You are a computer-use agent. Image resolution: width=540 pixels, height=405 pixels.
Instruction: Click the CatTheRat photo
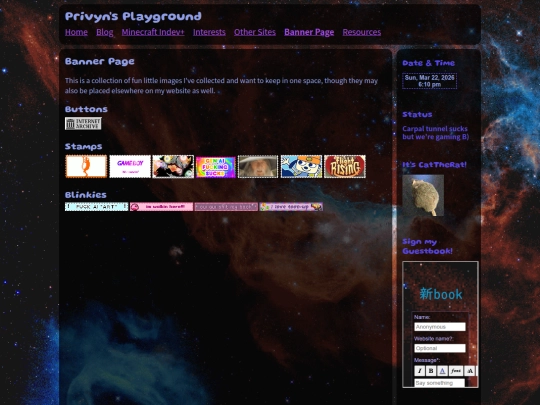click(423, 195)
